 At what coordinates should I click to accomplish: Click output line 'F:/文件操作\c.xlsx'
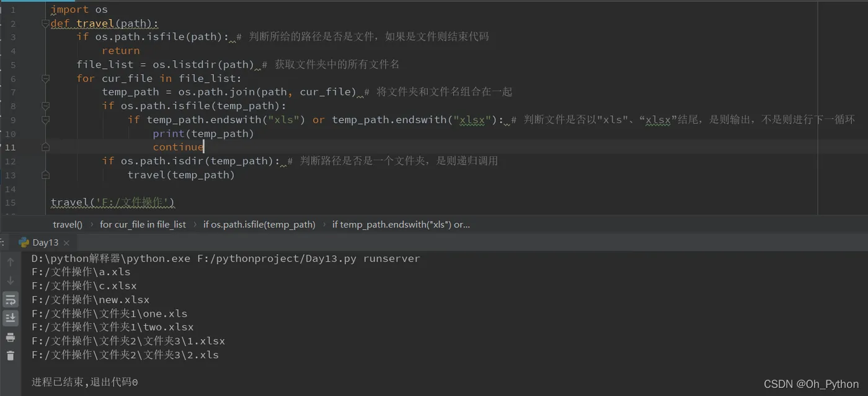pos(84,286)
